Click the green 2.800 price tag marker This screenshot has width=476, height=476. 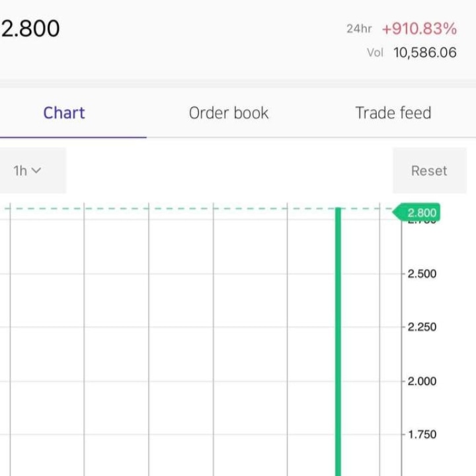tap(416, 212)
